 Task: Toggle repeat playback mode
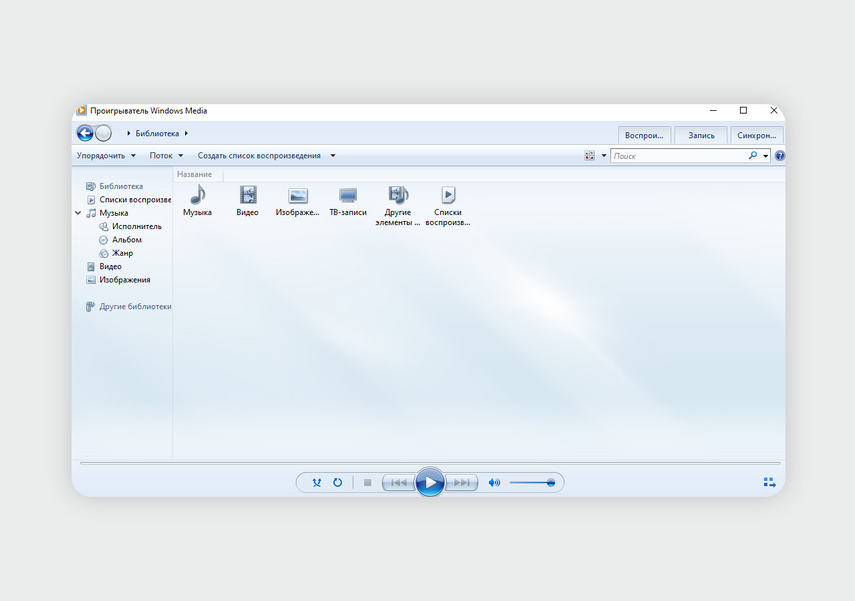click(x=338, y=483)
